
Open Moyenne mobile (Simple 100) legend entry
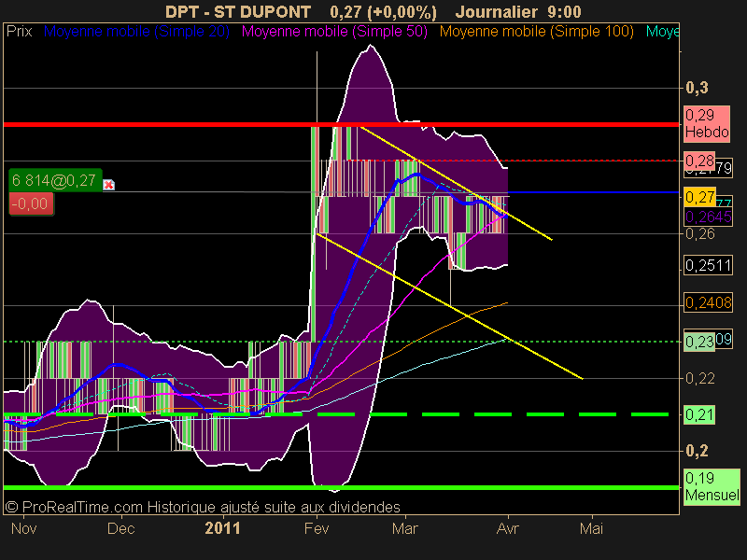[536, 32]
